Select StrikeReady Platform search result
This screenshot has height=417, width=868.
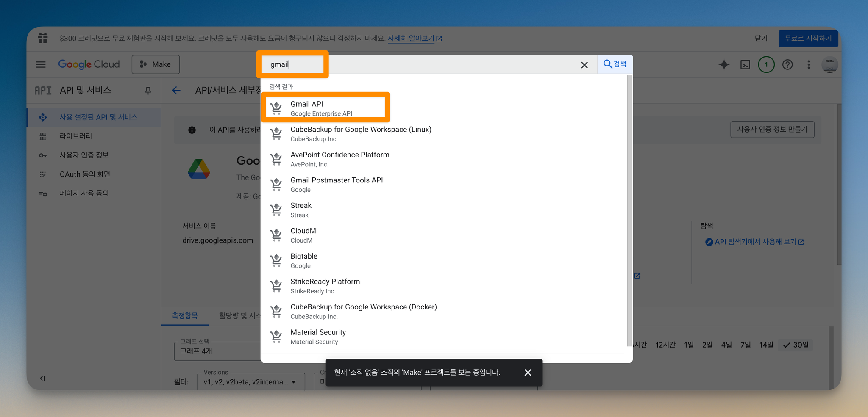pyautogui.click(x=443, y=286)
